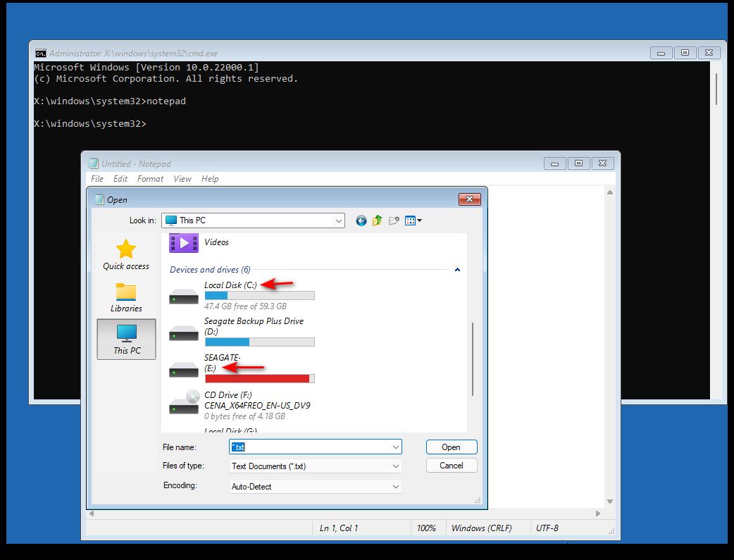Open Notepad Edit menu
This screenshot has height=560, width=734.
(x=120, y=179)
